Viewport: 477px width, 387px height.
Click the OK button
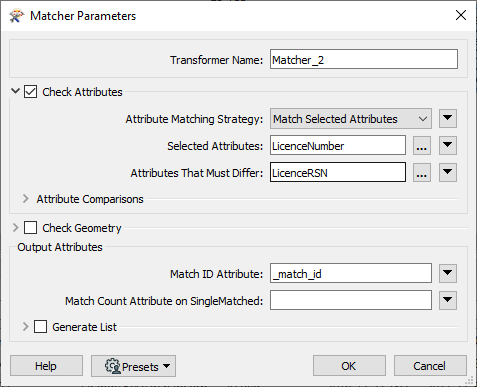(349, 366)
